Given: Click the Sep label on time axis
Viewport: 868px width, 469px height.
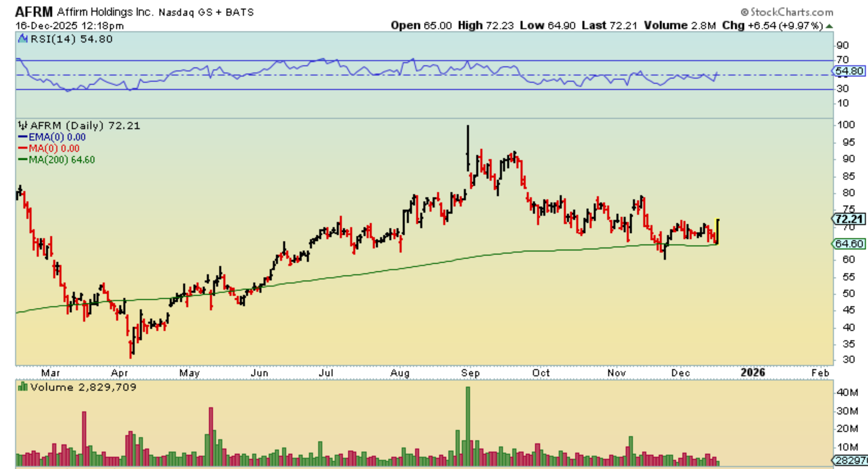Looking at the screenshot, I should click(x=470, y=373).
